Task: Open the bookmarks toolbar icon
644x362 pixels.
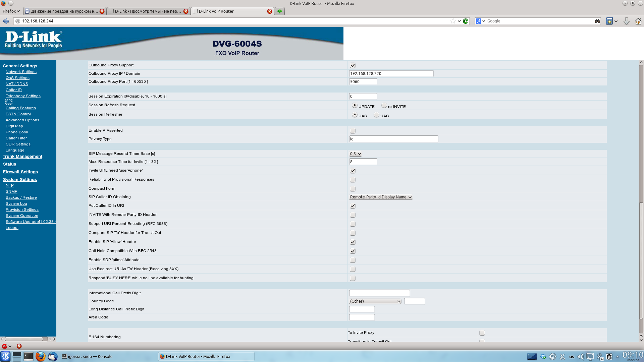Action: tap(609, 21)
